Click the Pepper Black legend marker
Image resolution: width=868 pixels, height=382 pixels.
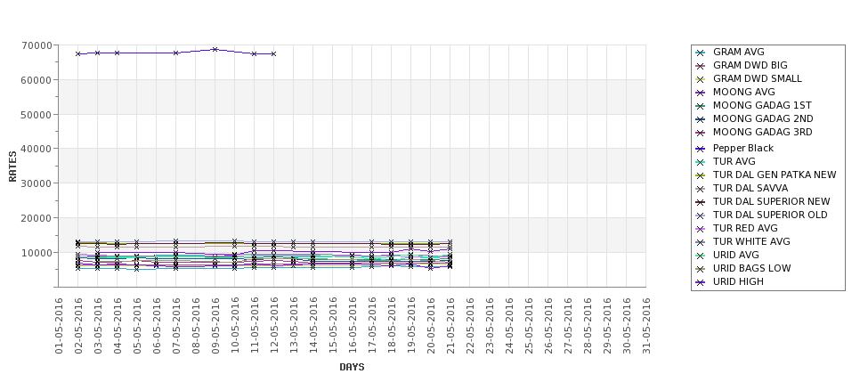[x=701, y=149]
